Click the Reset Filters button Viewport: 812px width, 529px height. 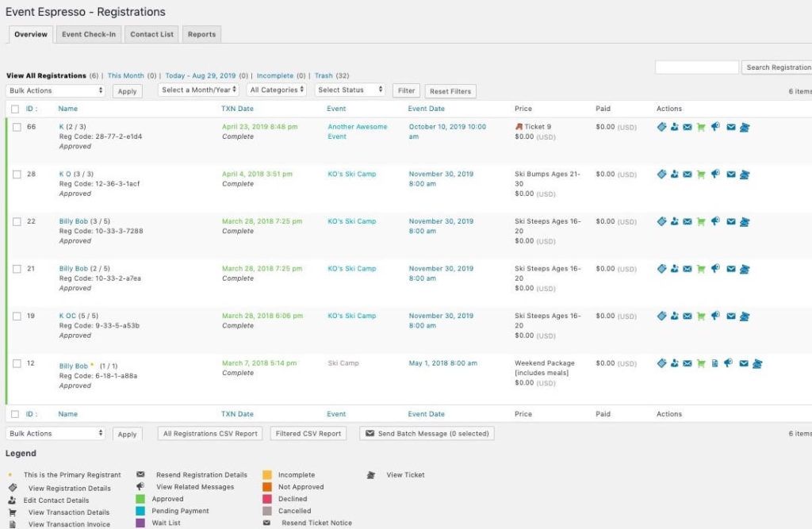point(450,91)
